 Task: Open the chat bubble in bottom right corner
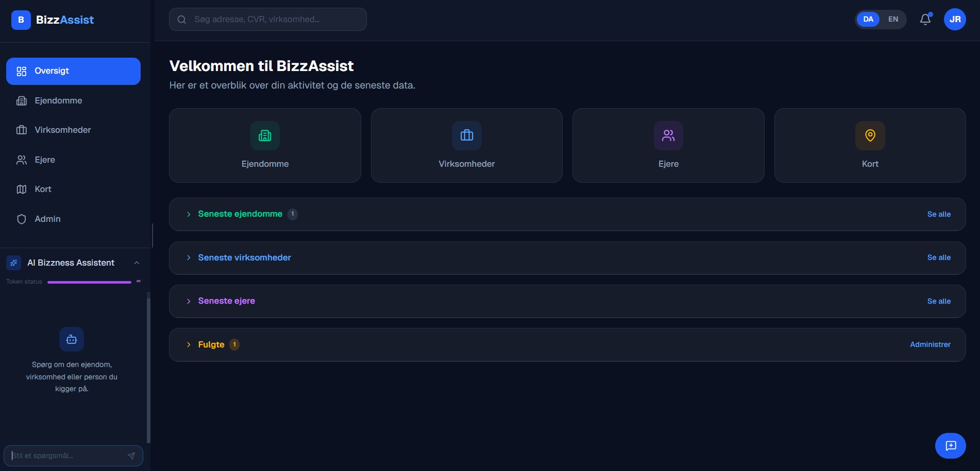pos(951,446)
